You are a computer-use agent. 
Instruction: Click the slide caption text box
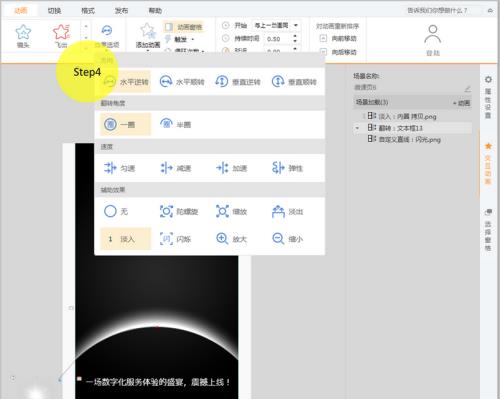[157, 382]
